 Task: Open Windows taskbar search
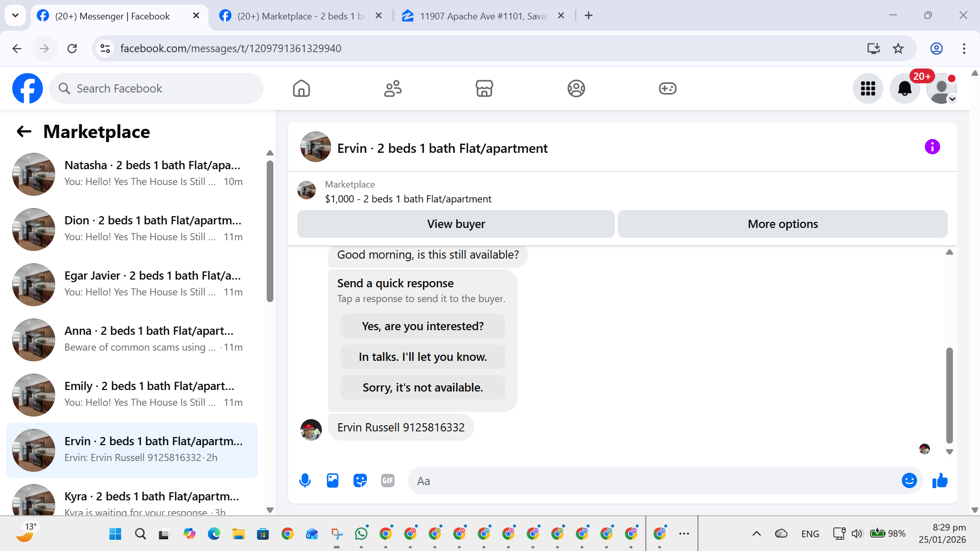click(140, 534)
